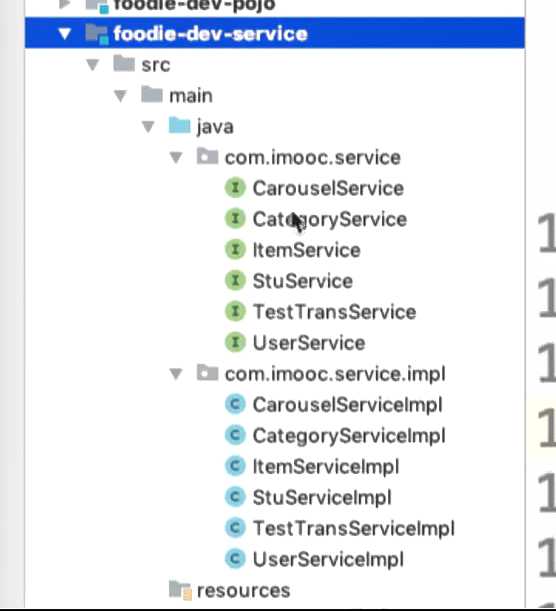Open ItemServiceImpl in the tree
This screenshot has width=556, height=611.
point(326,467)
